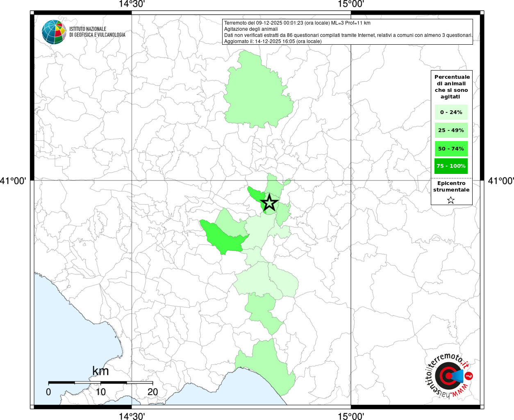Click the top 14°30' longitude label
This screenshot has height=420, width=514.
pos(132,4)
